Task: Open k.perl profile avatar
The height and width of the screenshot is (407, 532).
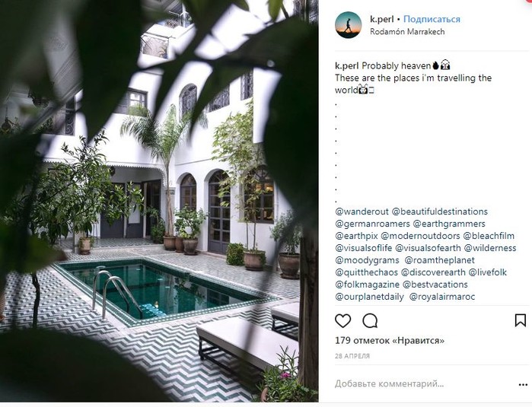Action: pyautogui.click(x=348, y=25)
